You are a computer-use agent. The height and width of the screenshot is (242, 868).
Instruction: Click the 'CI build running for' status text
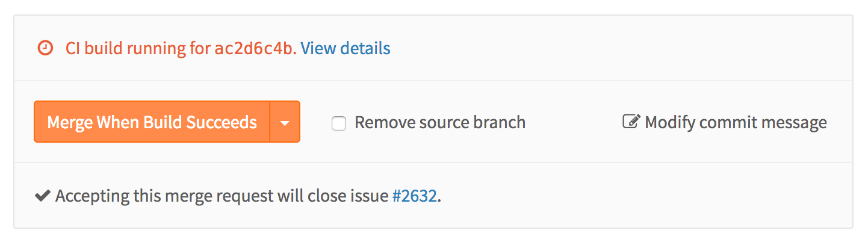[x=138, y=48]
